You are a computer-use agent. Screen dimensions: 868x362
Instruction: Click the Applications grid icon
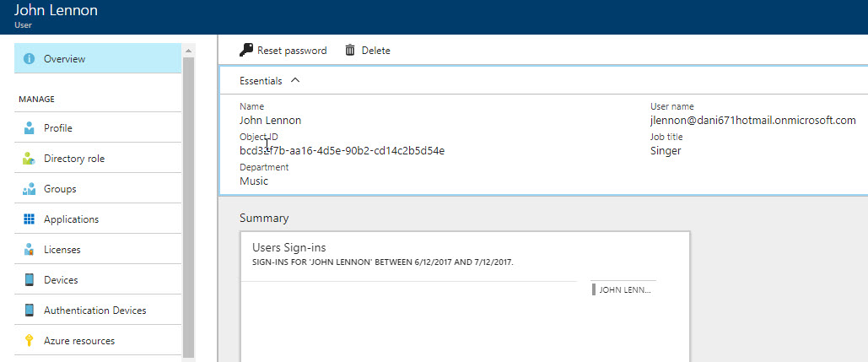(30, 219)
